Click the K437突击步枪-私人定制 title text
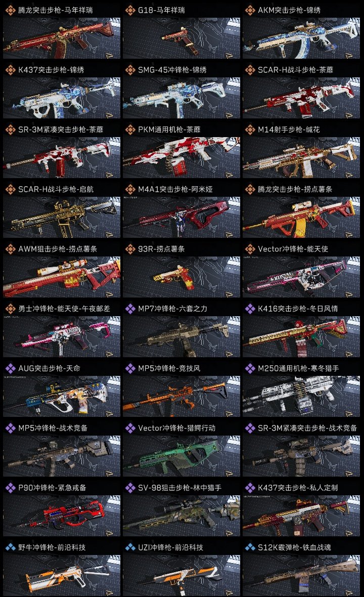 click(297, 488)
